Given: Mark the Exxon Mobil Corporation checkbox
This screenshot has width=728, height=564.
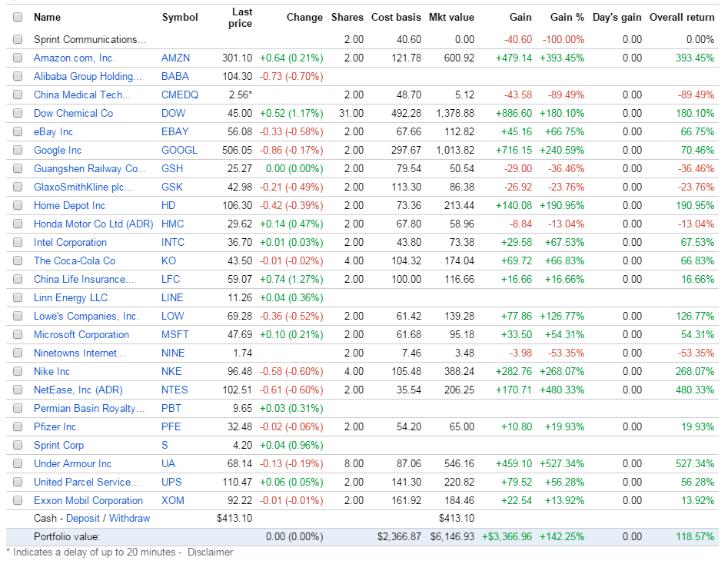Looking at the screenshot, I should tap(18, 500).
